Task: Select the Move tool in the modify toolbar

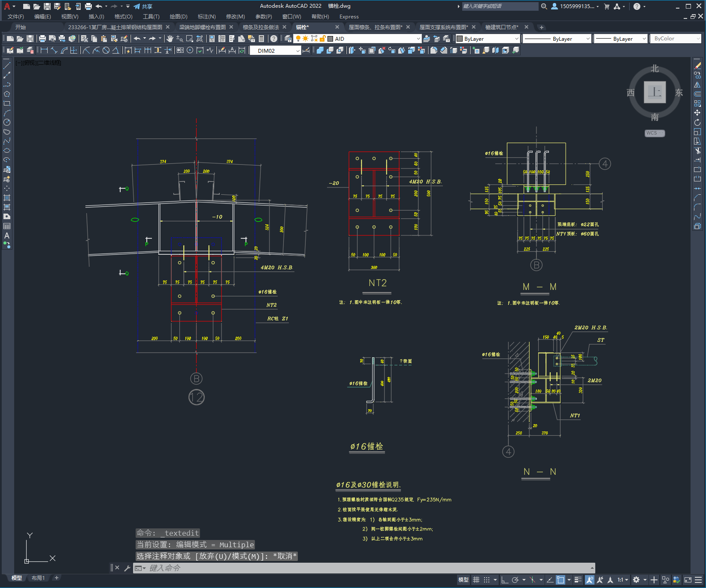Action: pos(697,113)
